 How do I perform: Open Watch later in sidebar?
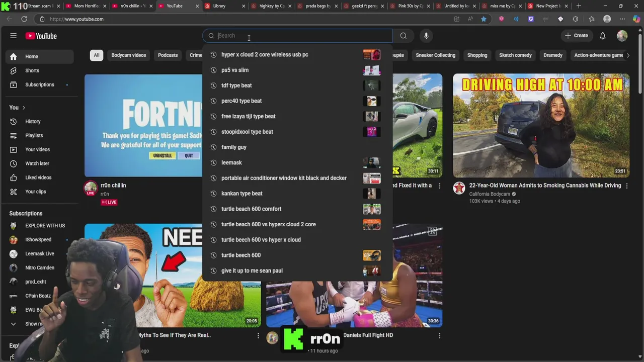[x=40, y=163]
